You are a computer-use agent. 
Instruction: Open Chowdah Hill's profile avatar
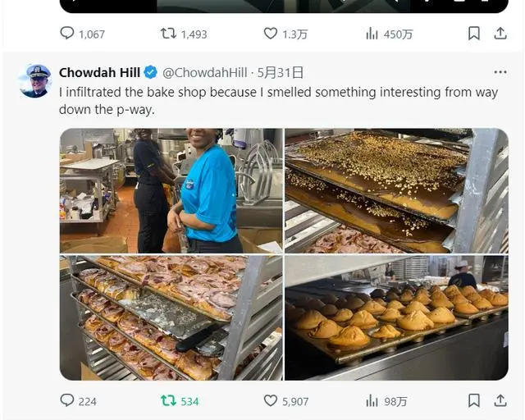pos(35,81)
